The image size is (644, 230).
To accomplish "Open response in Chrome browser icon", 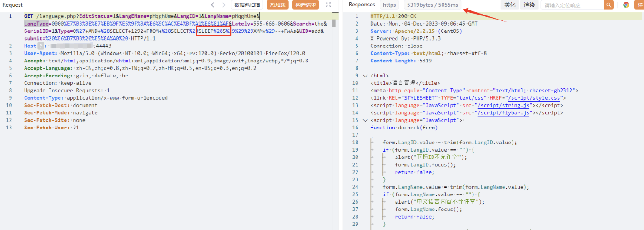I will click(626, 5).
